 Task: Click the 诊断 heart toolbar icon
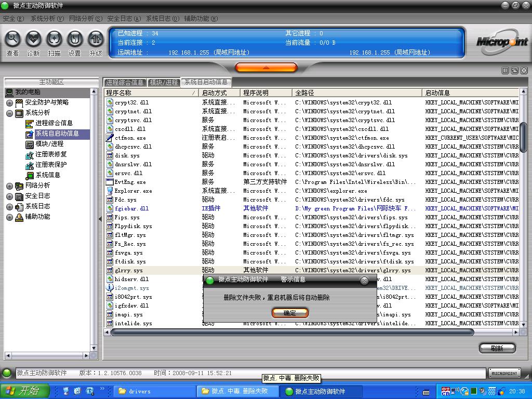[x=33, y=39]
